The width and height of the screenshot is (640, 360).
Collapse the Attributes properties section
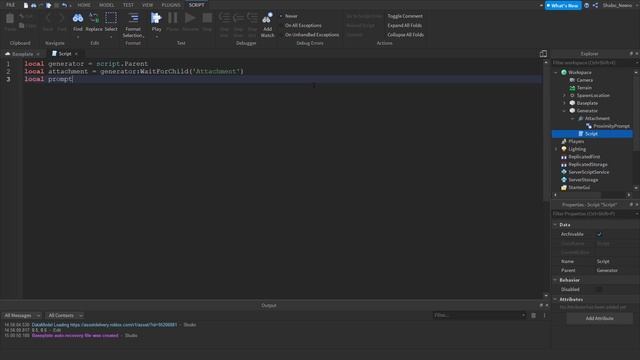(555, 299)
